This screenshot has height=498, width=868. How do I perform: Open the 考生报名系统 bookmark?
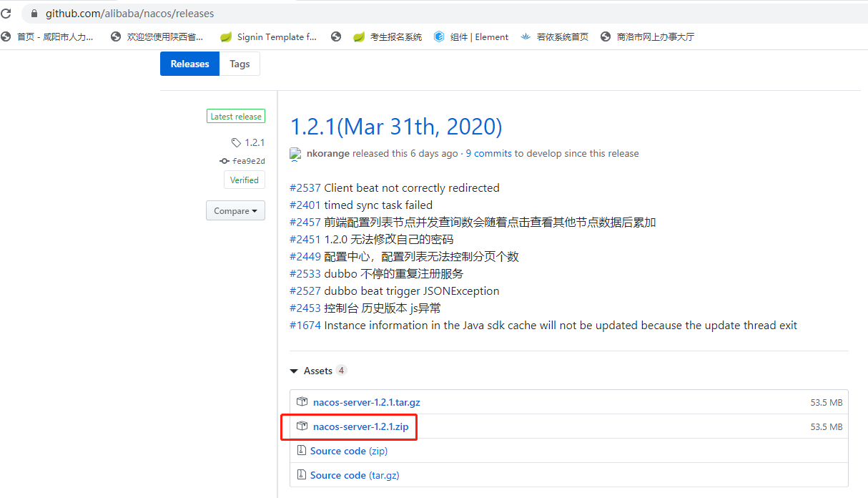[x=388, y=36]
